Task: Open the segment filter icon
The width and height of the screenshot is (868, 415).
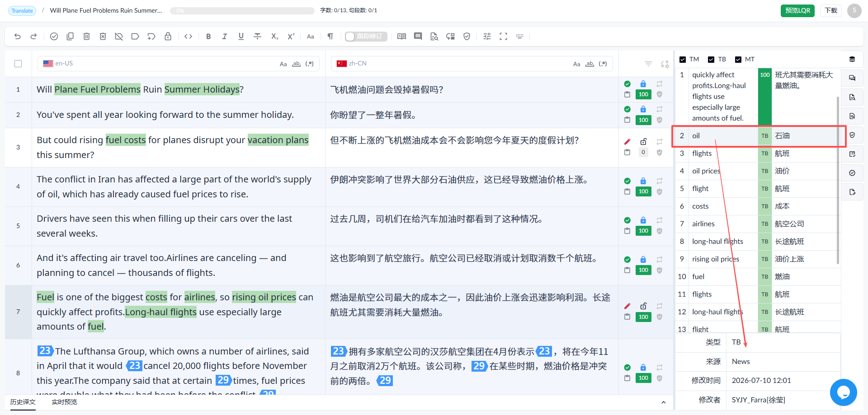Action: 648,64
